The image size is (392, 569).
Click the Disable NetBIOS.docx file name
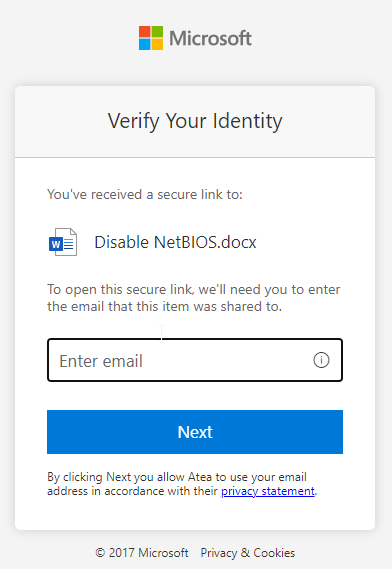coord(175,242)
